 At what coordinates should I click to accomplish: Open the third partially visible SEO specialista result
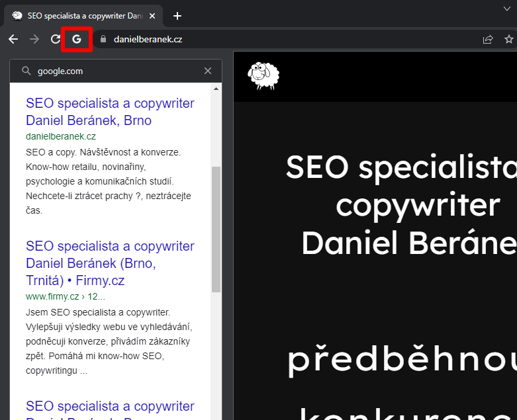(x=110, y=409)
